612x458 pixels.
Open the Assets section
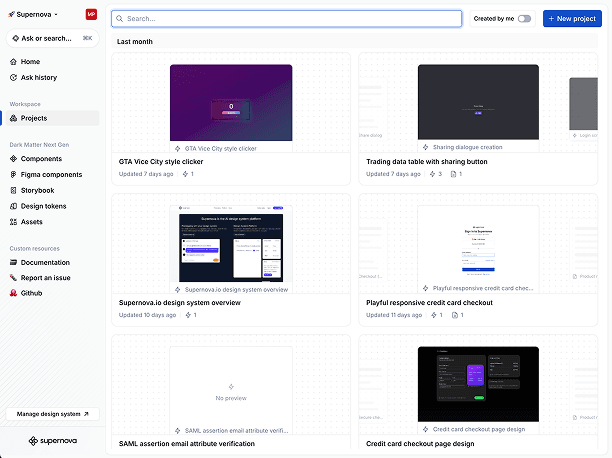(x=31, y=221)
